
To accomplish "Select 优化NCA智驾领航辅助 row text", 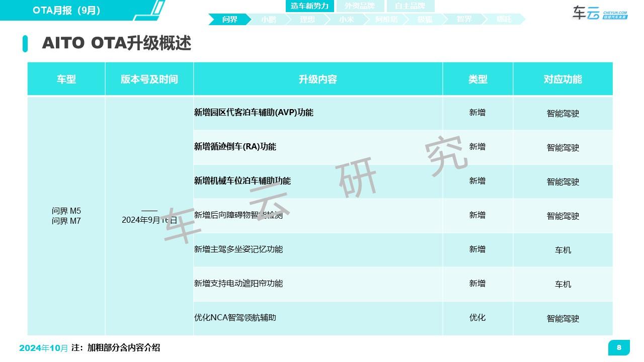I will pyautogui.click(x=235, y=318).
